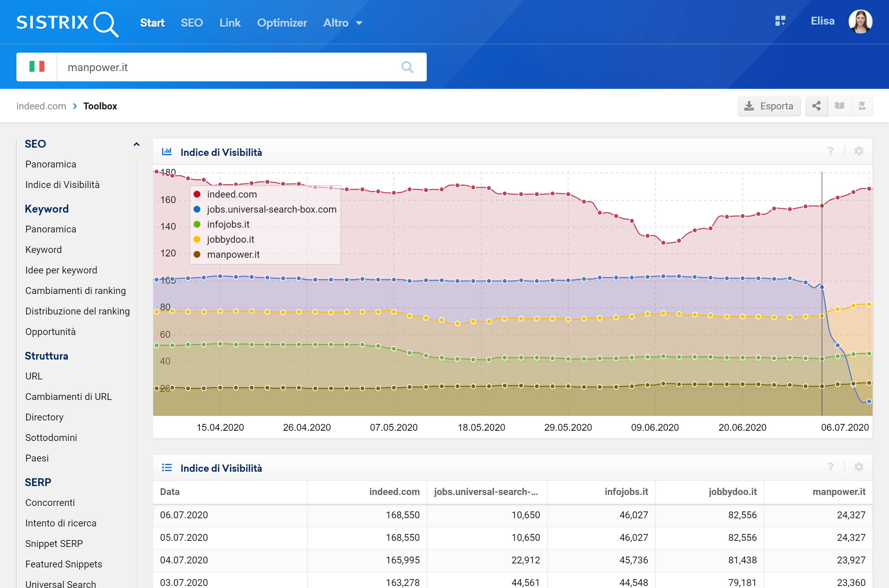
Task: Open the Start menu item
Action: (x=152, y=23)
